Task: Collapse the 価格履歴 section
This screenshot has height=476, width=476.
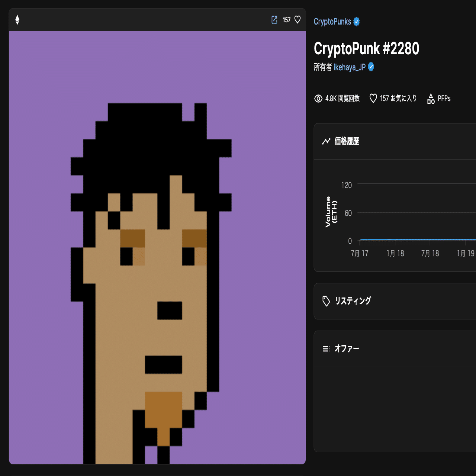Action: (x=395, y=141)
